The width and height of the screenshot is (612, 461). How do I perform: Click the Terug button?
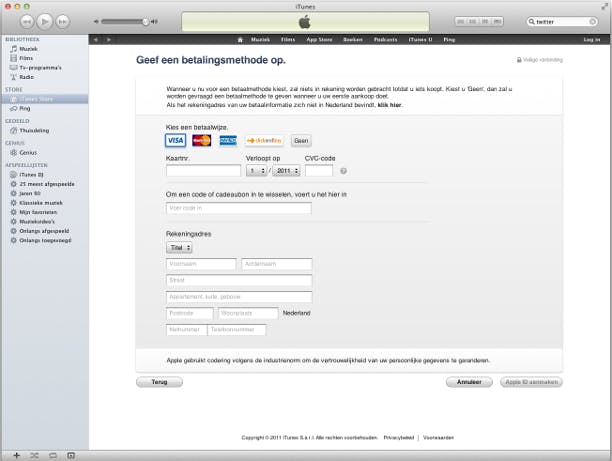tap(159, 382)
